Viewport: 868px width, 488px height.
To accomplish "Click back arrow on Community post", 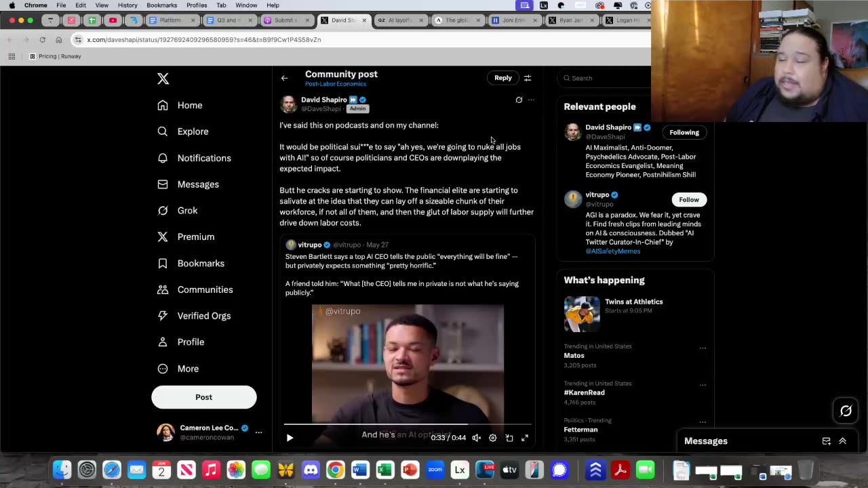I will click(x=285, y=78).
